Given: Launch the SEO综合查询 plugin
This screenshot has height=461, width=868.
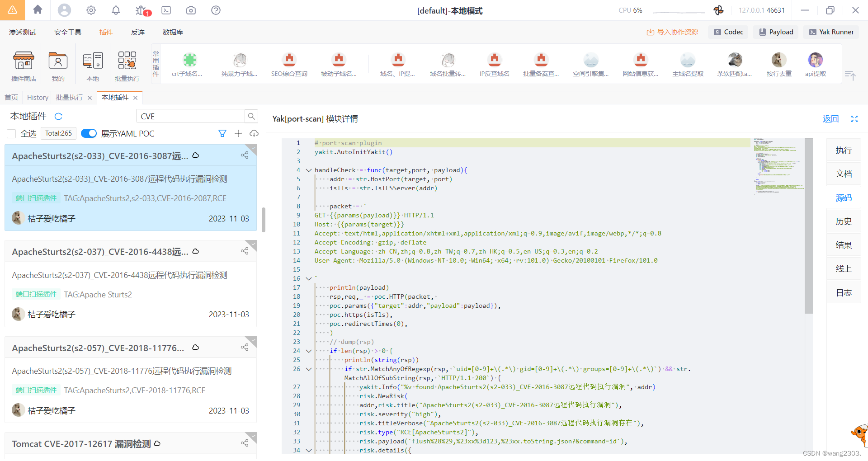Looking at the screenshot, I should click(289, 65).
